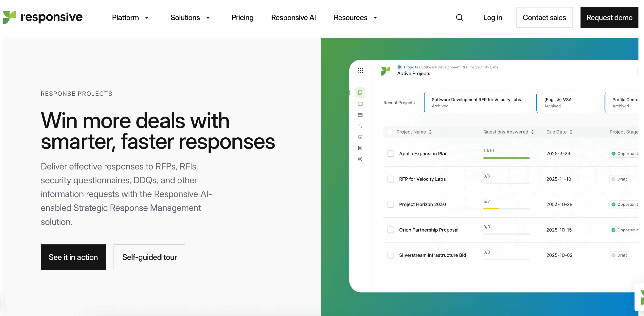644x316 pixels.
Task: Click Project Horizon 2030 progress bar
Action: [506, 208]
